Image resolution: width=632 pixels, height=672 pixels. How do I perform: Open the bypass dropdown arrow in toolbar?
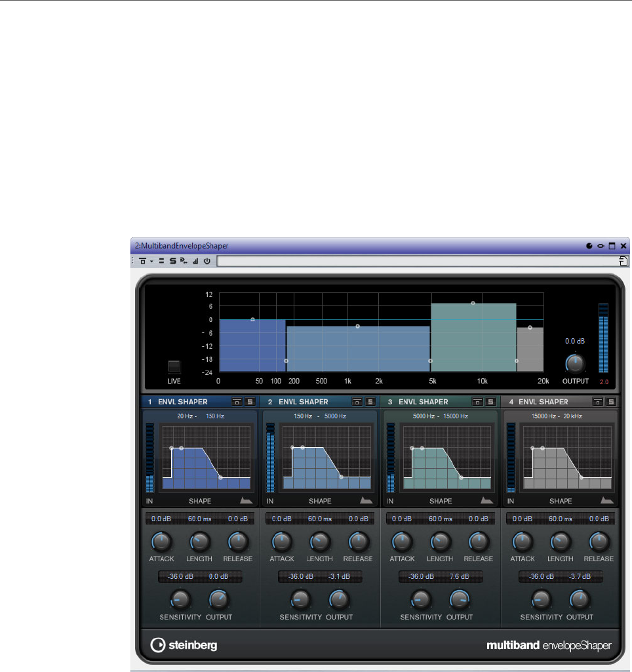pyautogui.click(x=151, y=261)
